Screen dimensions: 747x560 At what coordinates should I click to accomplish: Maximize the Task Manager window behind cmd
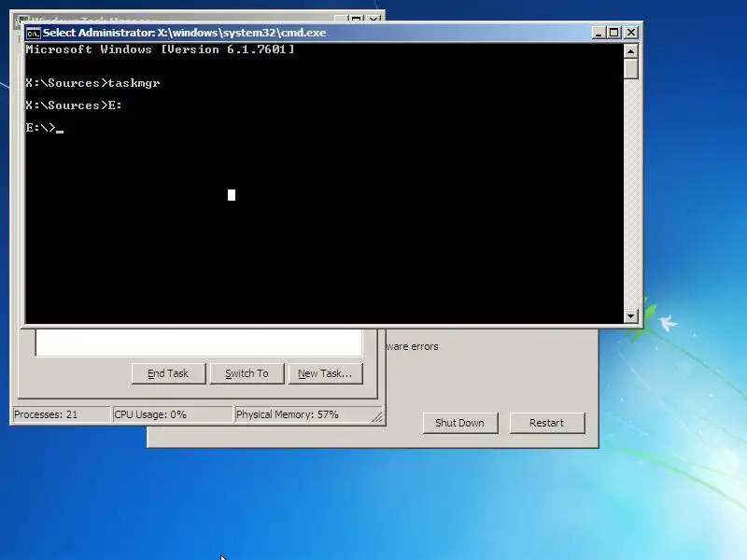point(357,19)
